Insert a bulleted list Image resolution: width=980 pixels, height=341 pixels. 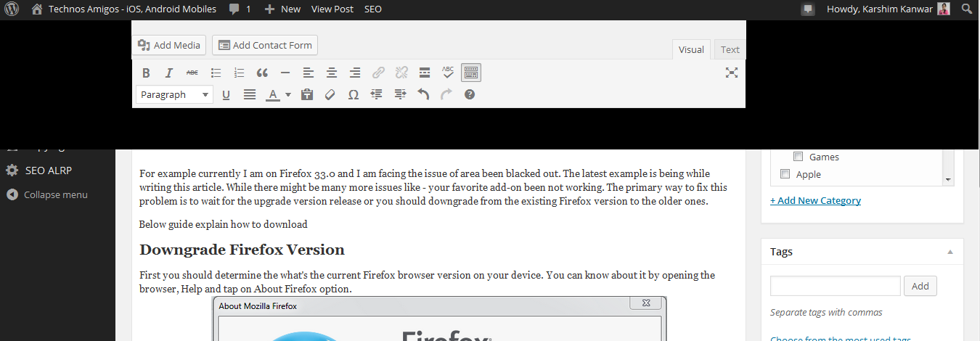216,73
